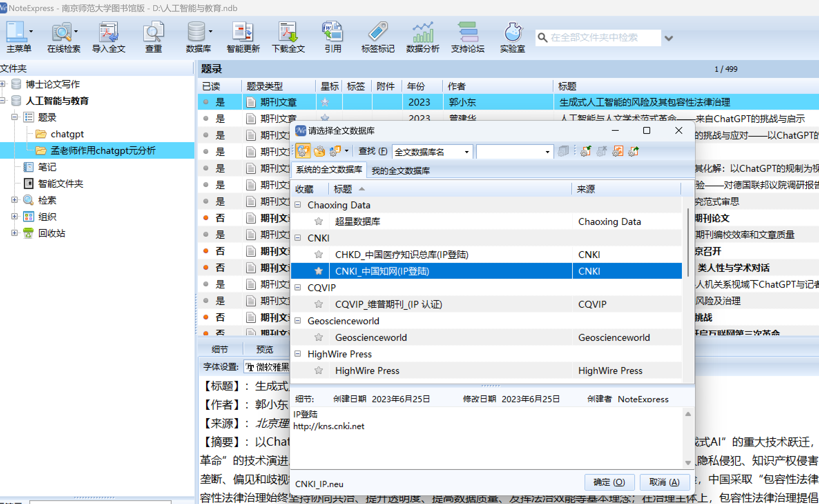Select the 孟老师作用chatgpt元分析 folder
The image size is (819, 504).
103,150
